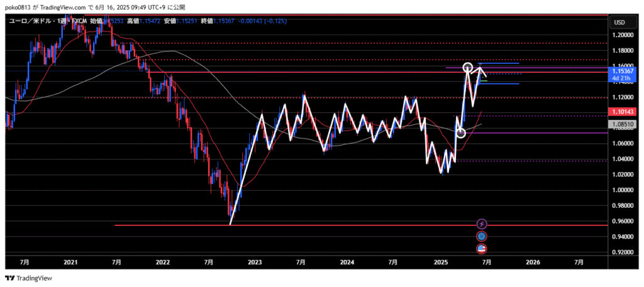Click the lower white circle marker
Image resolution: width=644 pixels, height=287 pixels.
tap(460, 133)
